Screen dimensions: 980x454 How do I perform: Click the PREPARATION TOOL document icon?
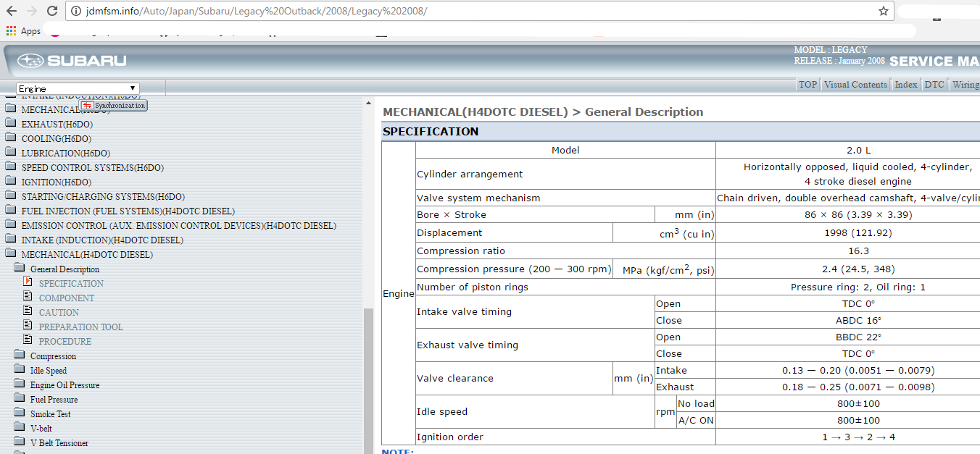[x=28, y=326]
